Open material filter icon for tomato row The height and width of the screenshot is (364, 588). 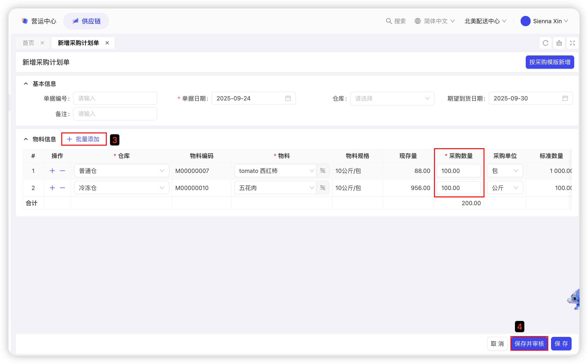(x=323, y=171)
